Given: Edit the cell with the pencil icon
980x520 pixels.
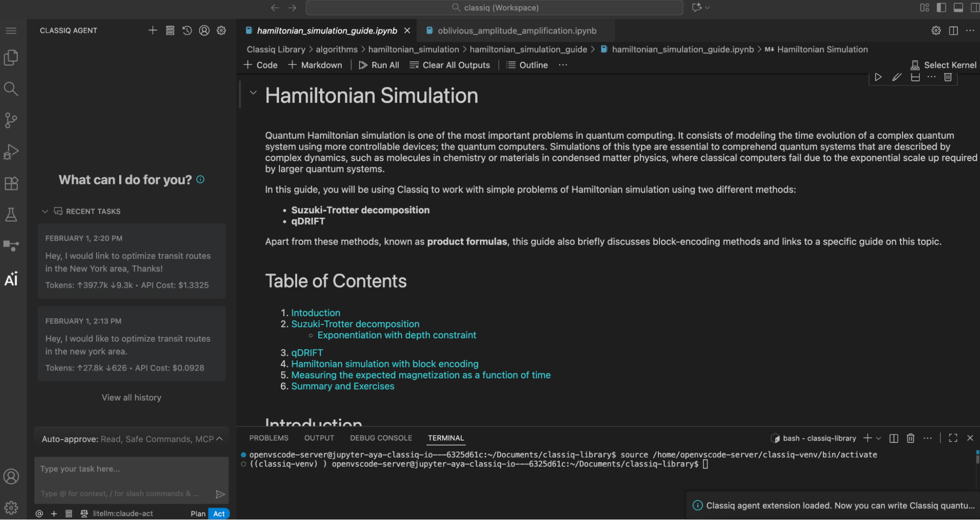Looking at the screenshot, I should tap(897, 77).
